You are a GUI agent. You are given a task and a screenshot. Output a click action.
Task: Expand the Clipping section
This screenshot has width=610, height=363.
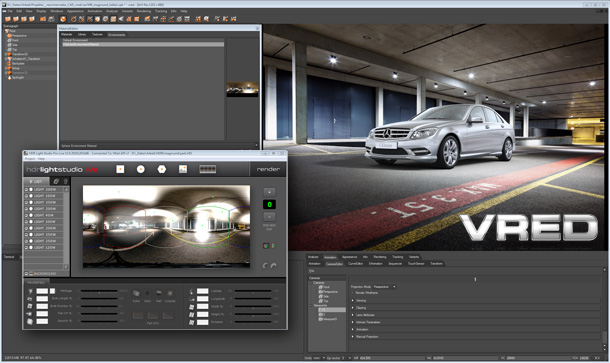(x=353, y=308)
